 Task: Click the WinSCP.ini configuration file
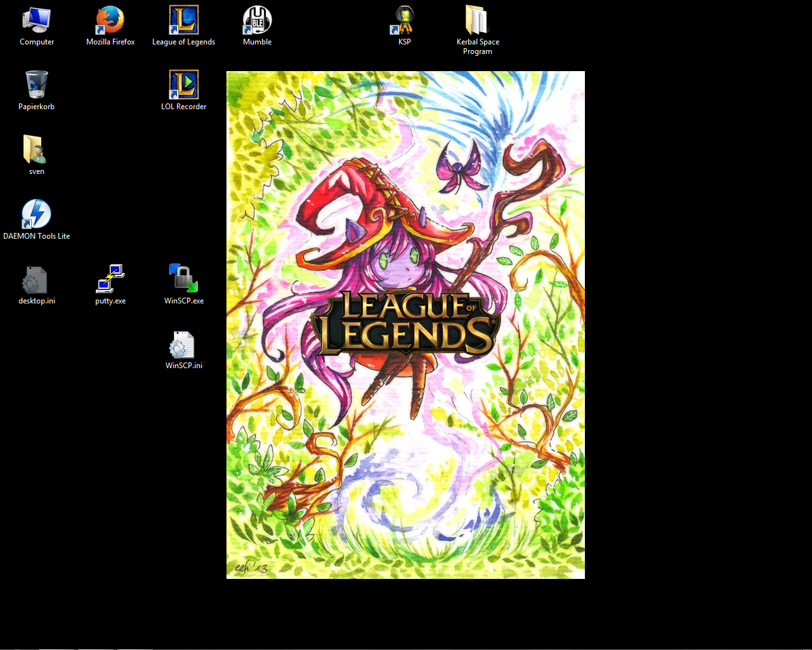[184, 346]
